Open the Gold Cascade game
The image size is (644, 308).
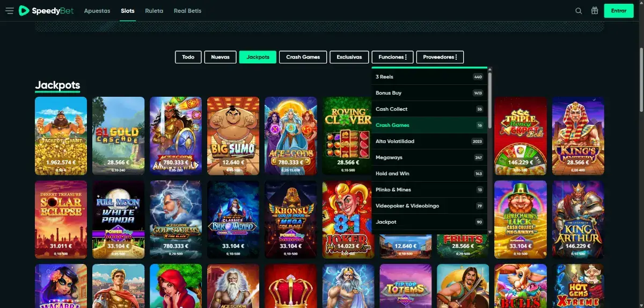click(x=118, y=135)
